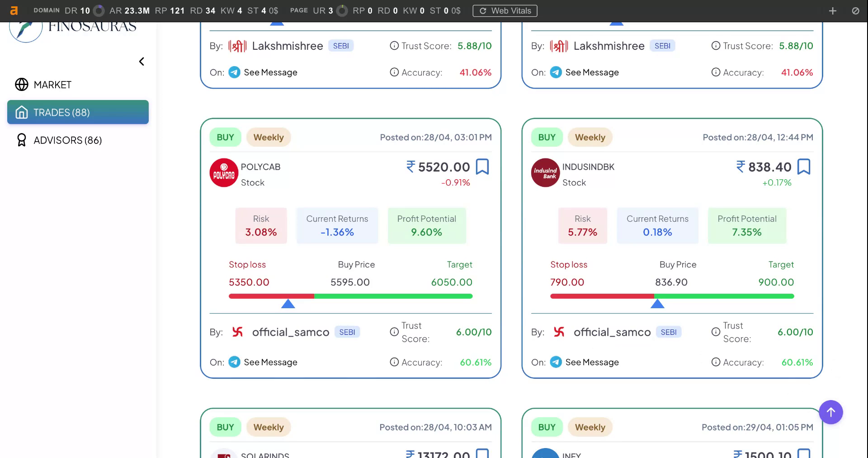
Task: Click Lakshmishree logo on the right card
Action: (x=559, y=46)
